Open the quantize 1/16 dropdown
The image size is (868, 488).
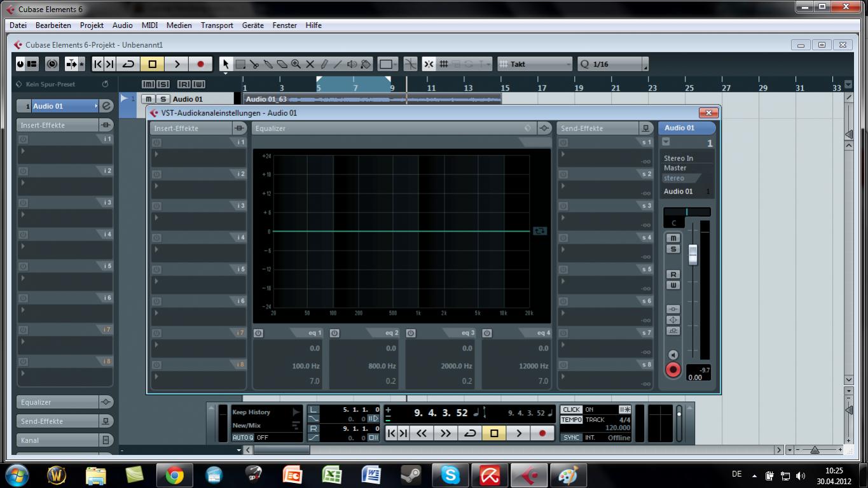[x=612, y=64]
